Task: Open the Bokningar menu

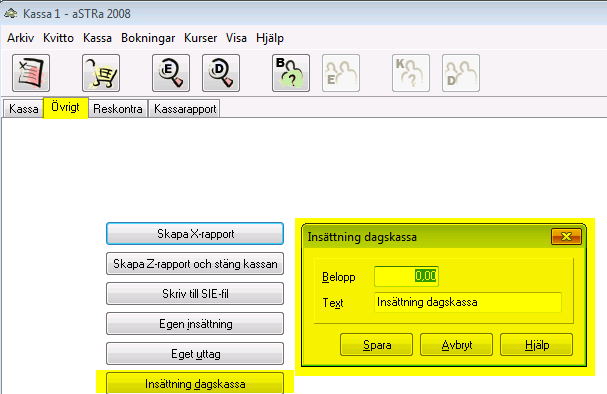Action: (x=148, y=38)
